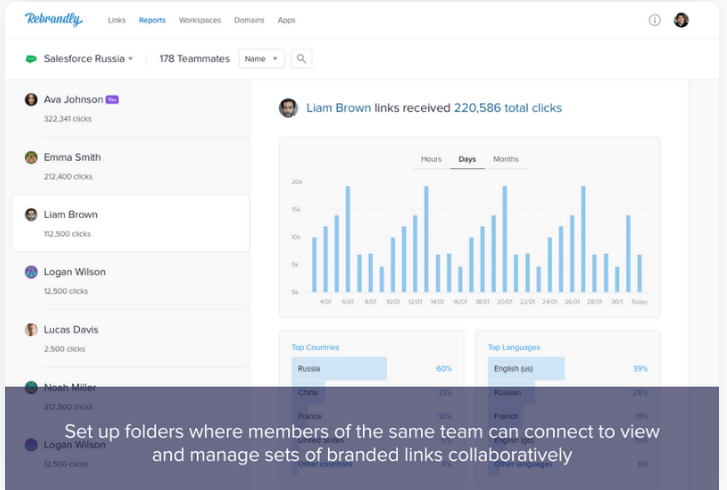727x490 pixels.
Task: Click Ava Johnson's avatar
Action: click(31, 100)
